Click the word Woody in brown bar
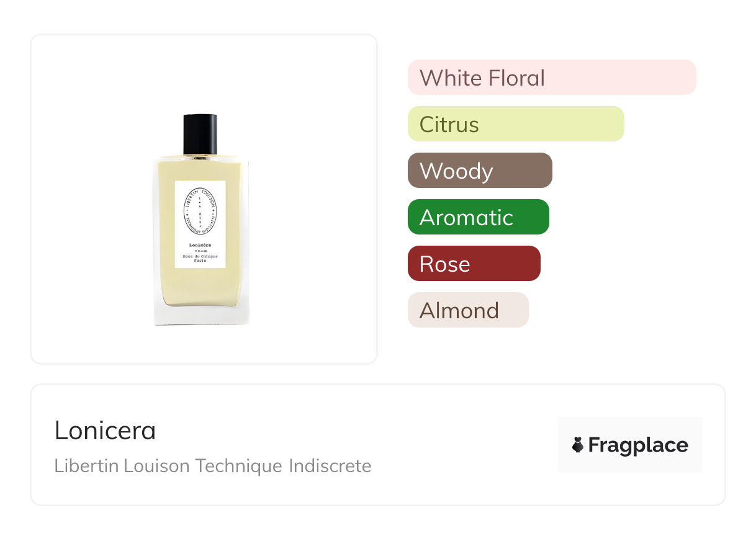 [x=456, y=171]
